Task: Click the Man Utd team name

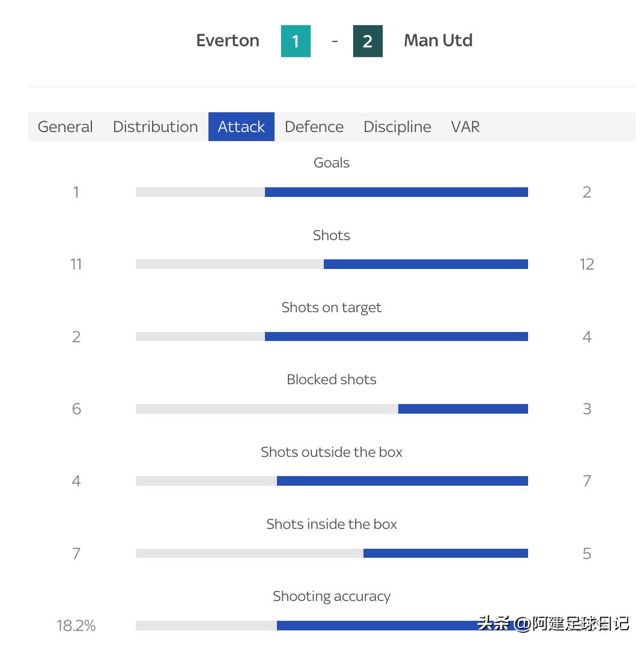Action: [438, 40]
